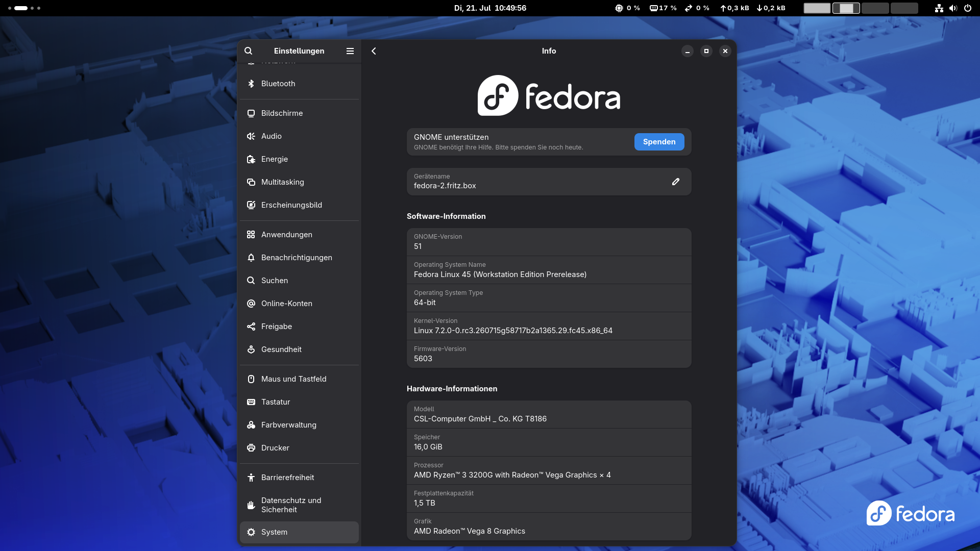Open Benachrichtigungen settings
The width and height of the screenshot is (980, 551).
click(x=299, y=258)
